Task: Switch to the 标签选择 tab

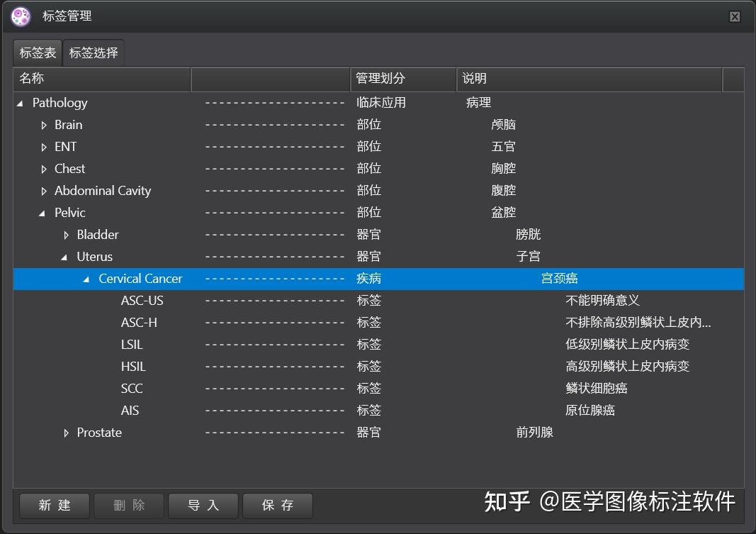Action: click(x=94, y=52)
